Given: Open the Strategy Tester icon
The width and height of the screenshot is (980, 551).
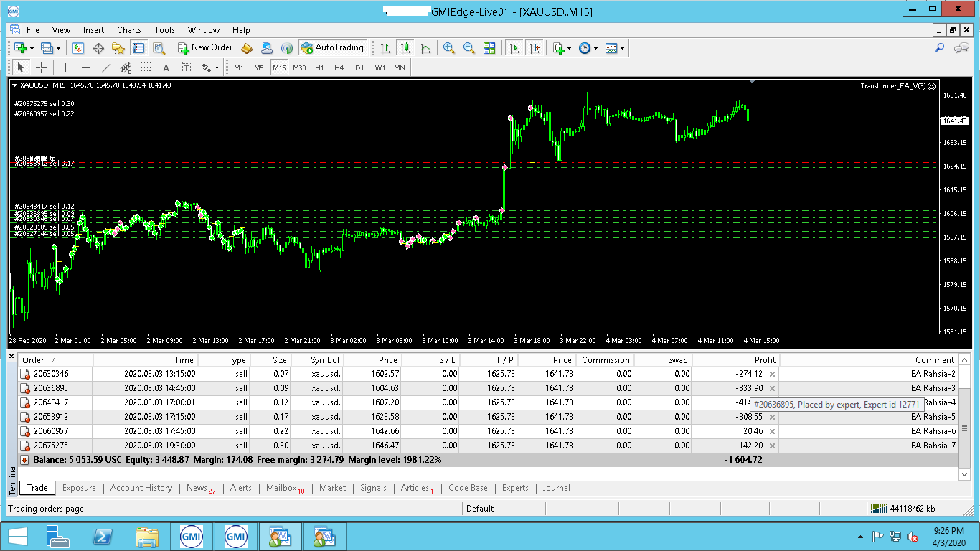Looking at the screenshot, I should coord(159,48).
